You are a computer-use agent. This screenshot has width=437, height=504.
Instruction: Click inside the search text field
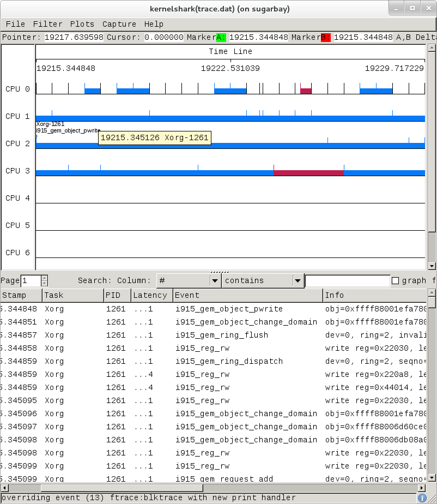pyautogui.click(x=348, y=280)
